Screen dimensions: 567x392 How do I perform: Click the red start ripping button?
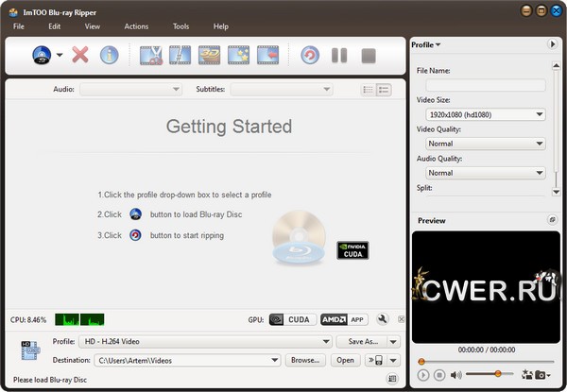pyautogui.click(x=310, y=55)
